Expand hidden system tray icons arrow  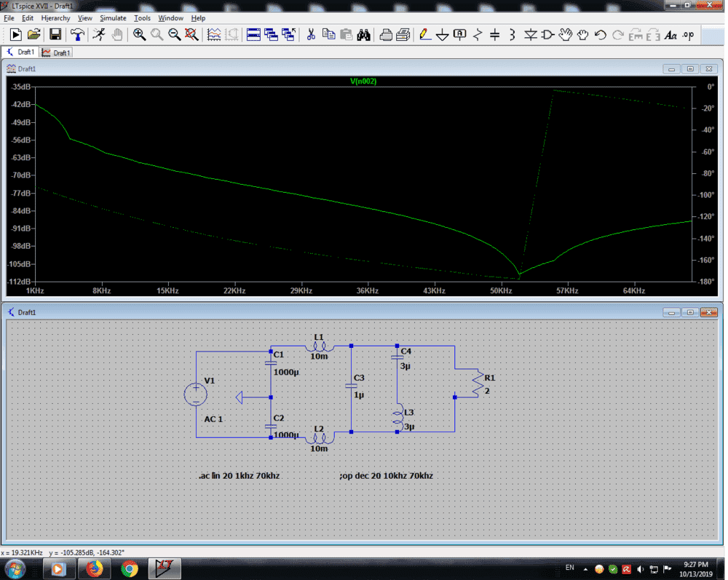(586, 568)
